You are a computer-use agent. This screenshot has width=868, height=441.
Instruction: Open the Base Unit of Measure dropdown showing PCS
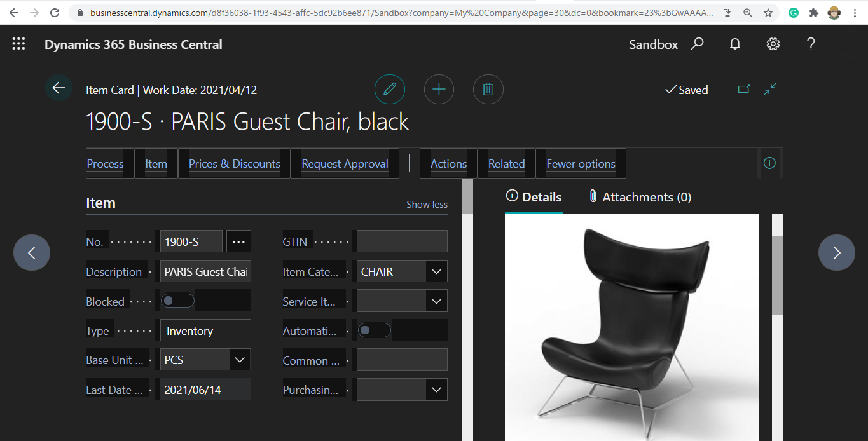click(x=240, y=359)
